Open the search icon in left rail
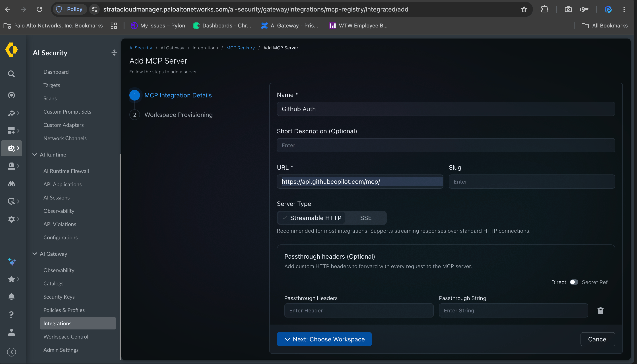The image size is (637, 364). 12,74
